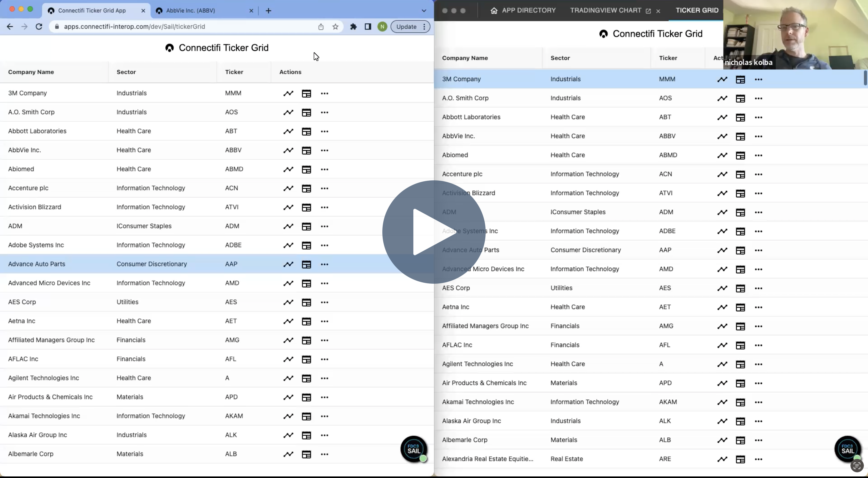Switch to AbbVie Inc. (ABBV) browser tab
The height and width of the screenshot is (478, 868).
205,11
